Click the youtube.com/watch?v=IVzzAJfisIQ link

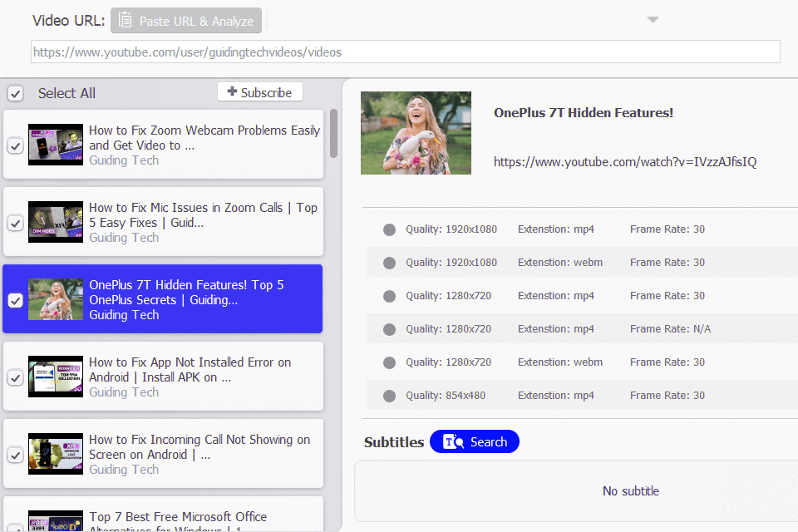(x=625, y=162)
